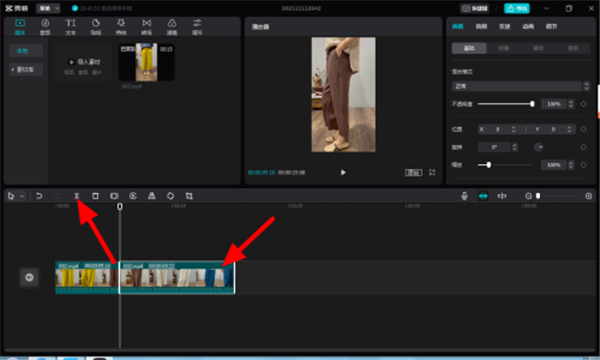Switch to the Adjust tab in properties
The image size is (600, 360).
(x=551, y=26)
